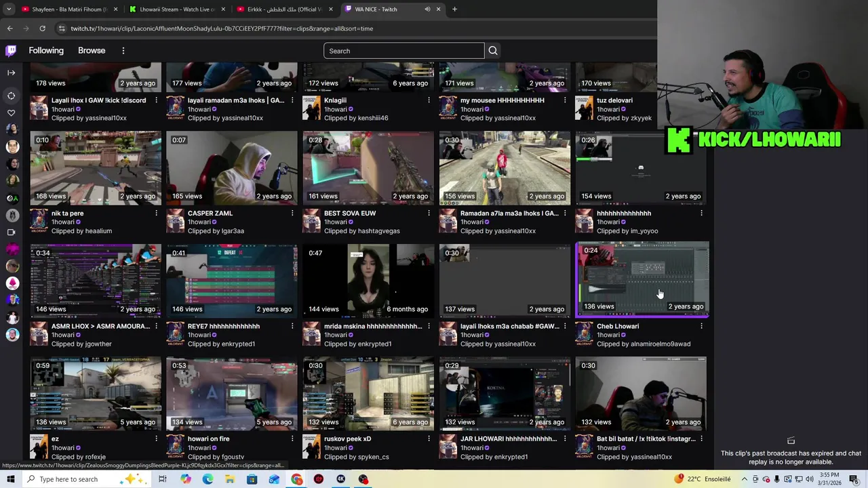
Task: Open the Following page
Action: 46,51
